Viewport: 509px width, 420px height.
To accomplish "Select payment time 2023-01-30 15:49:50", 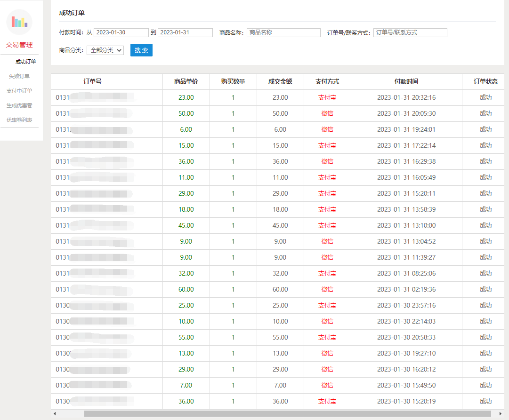I will pos(406,385).
